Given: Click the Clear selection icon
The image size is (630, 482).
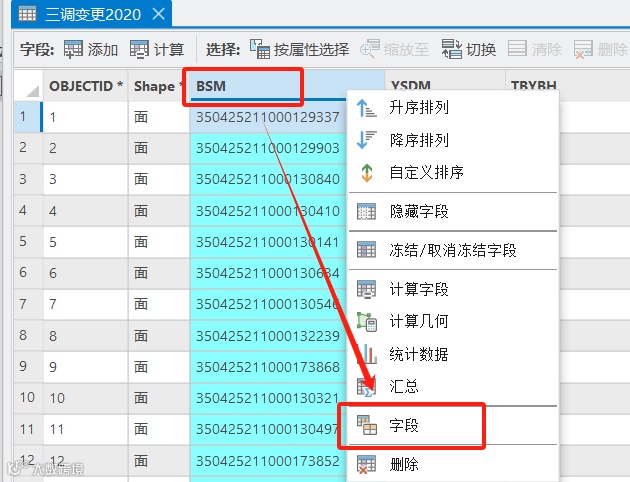Looking at the screenshot, I should pos(517,49).
